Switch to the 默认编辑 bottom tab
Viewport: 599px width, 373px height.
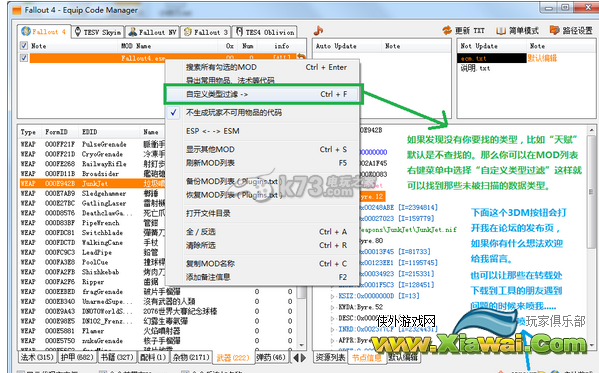click(x=403, y=357)
